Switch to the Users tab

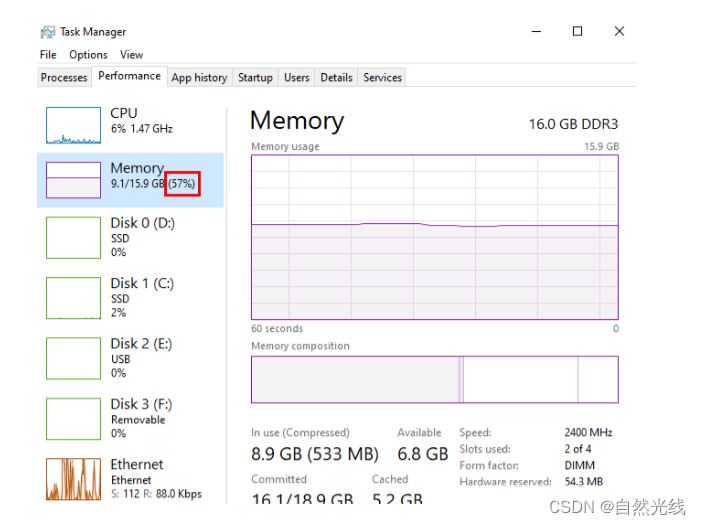[x=296, y=77]
